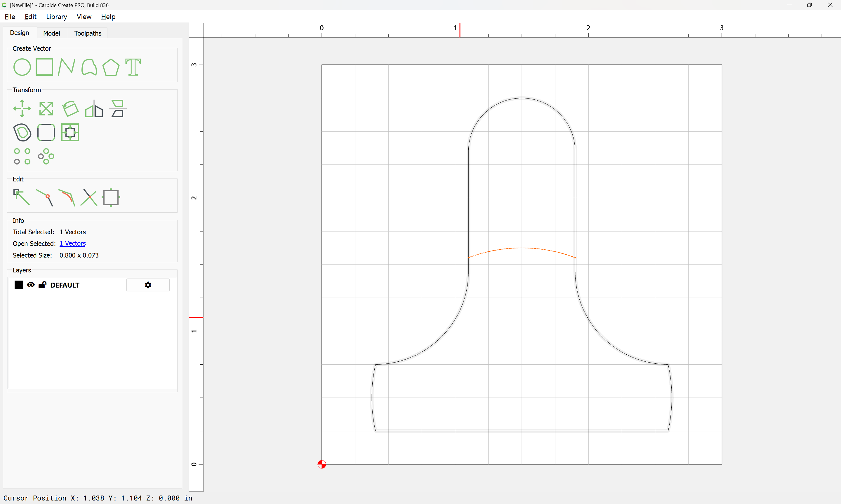
Task: Open DEFAULT layer settings gear
Action: [148, 285]
